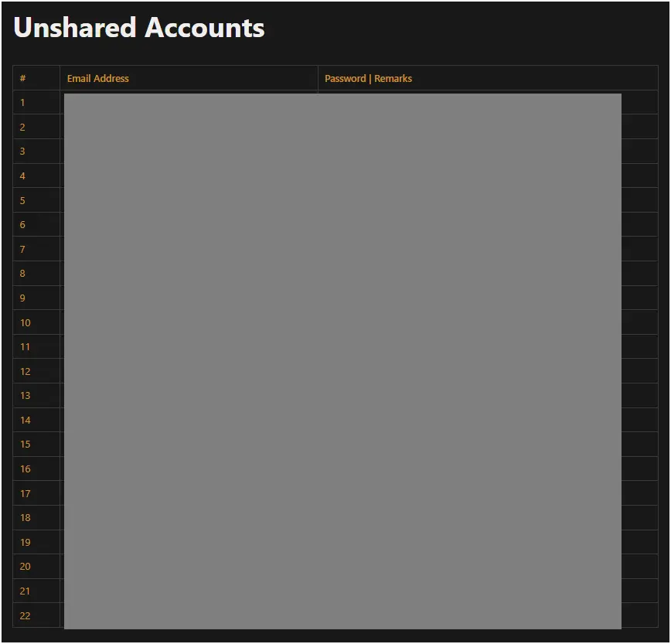The height and width of the screenshot is (644, 671).
Task: Click the Email Address column header
Action: point(98,79)
